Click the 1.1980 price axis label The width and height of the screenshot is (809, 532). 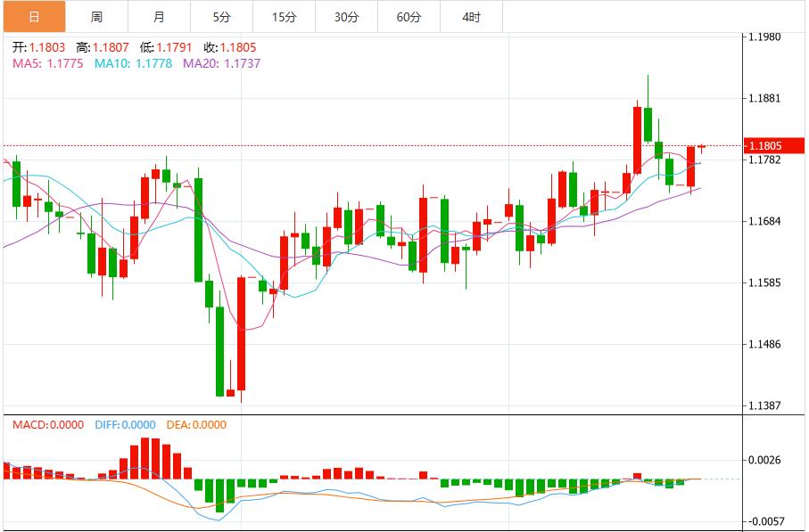pos(764,37)
